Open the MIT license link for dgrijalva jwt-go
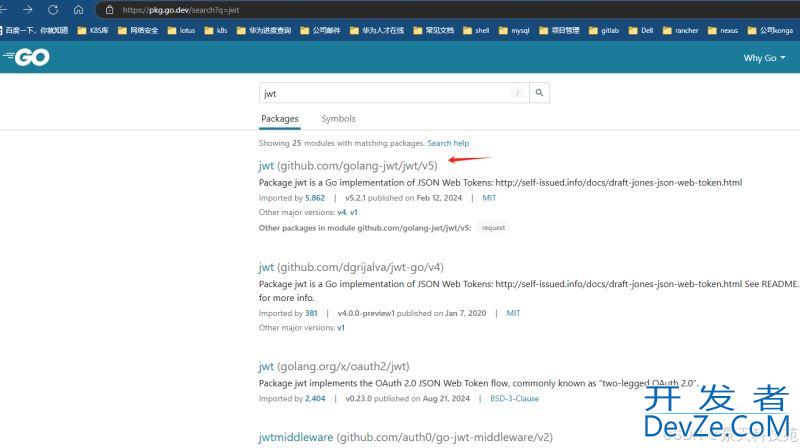800x448 pixels. [x=513, y=313]
